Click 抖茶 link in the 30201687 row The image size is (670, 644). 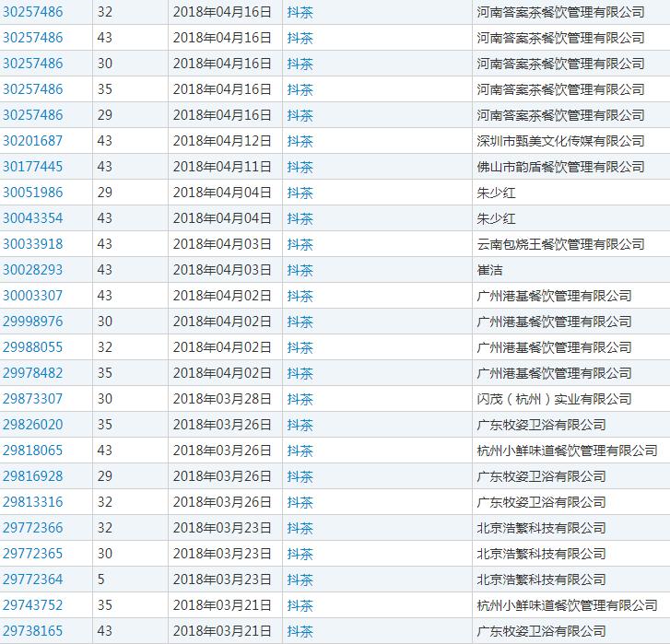pos(300,141)
